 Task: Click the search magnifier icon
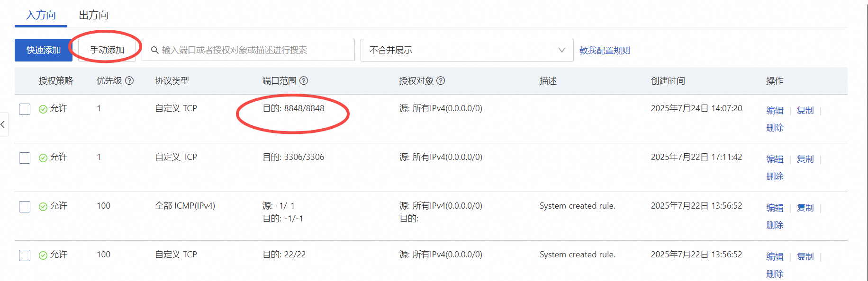pyautogui.click(x=154, y=50)
